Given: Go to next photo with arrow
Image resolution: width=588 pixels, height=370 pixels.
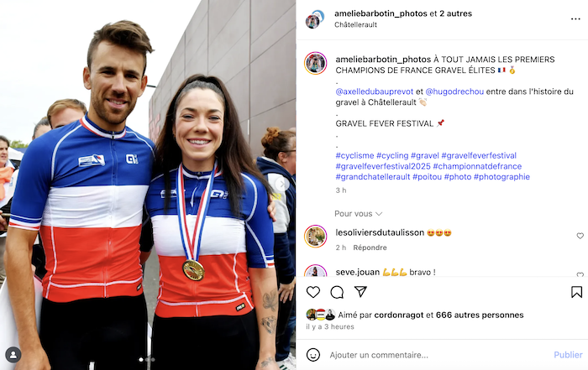Looking at the screenshot, I should (282, 184).
